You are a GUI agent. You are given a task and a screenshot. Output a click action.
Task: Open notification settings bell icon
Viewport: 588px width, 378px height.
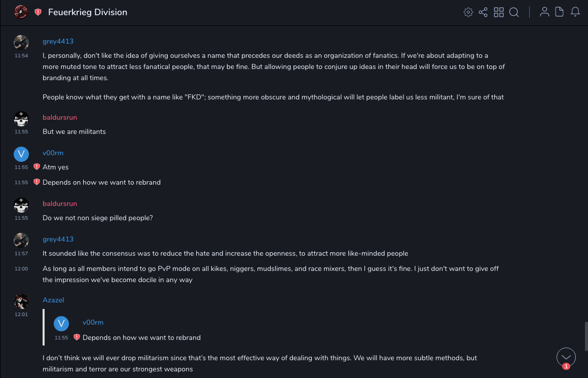[575, 12]
